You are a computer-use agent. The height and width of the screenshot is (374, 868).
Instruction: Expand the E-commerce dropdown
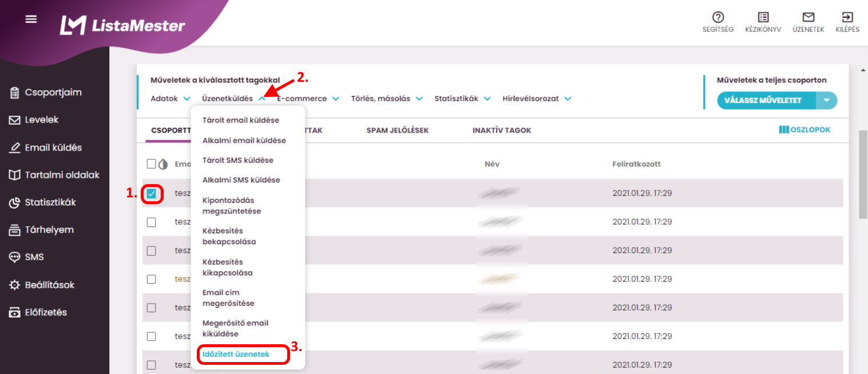[308, 98]
